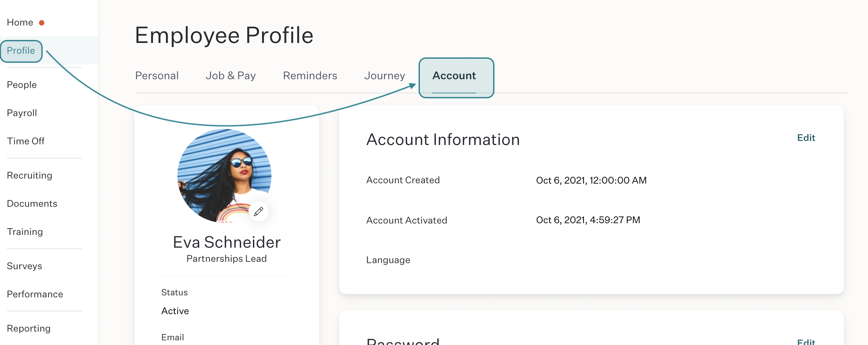Click the Home notification dot
This screenshot has width=868, height=345.
(x=41, y=23)
